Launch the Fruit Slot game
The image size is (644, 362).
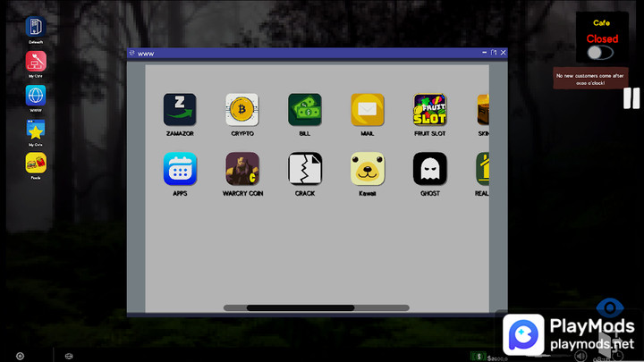[430, 110]
